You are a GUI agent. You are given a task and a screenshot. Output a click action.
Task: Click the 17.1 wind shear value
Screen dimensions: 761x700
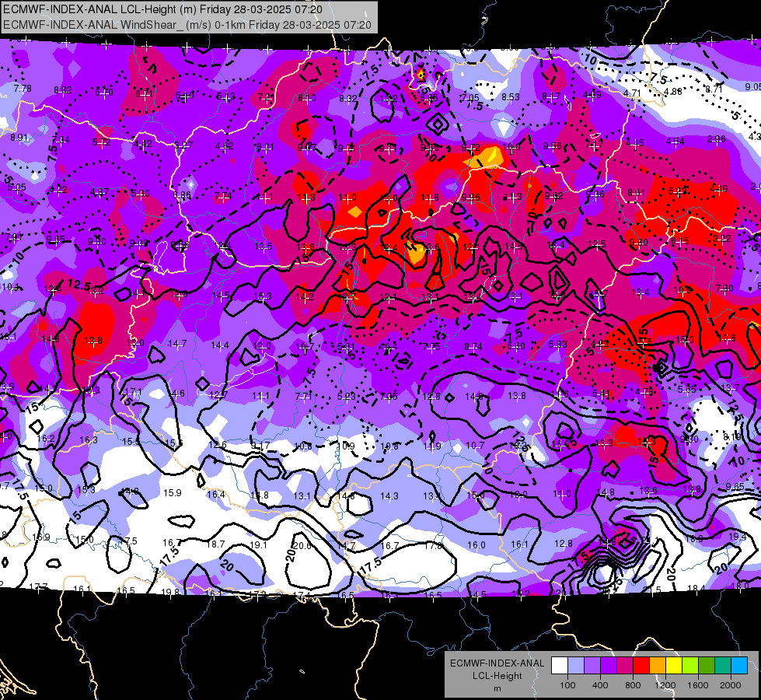point(133,391)
